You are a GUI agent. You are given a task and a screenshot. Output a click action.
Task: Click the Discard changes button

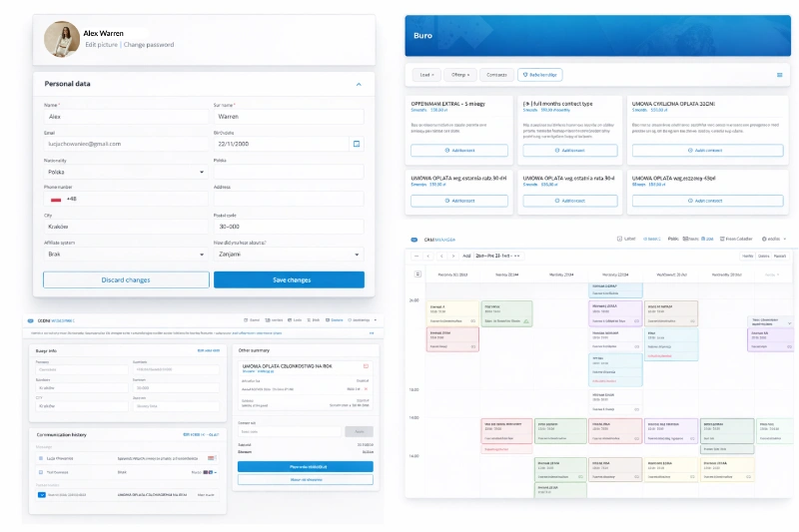[125, 280]
